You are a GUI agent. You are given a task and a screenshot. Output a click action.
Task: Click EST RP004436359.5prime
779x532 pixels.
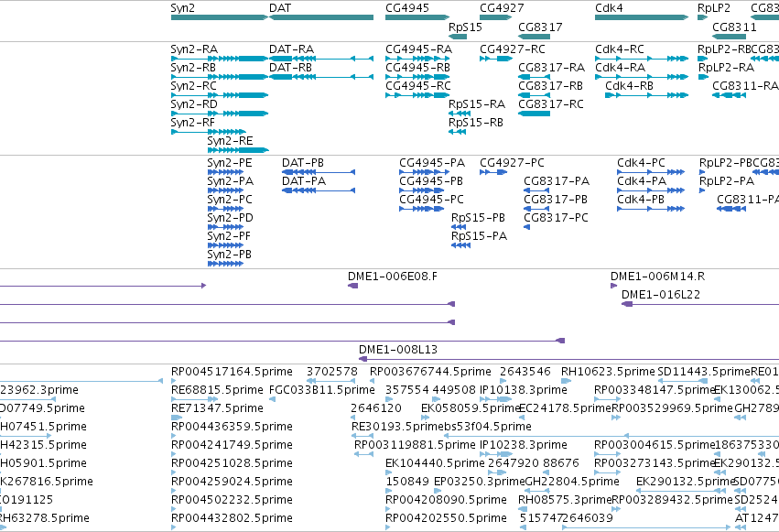232,427
